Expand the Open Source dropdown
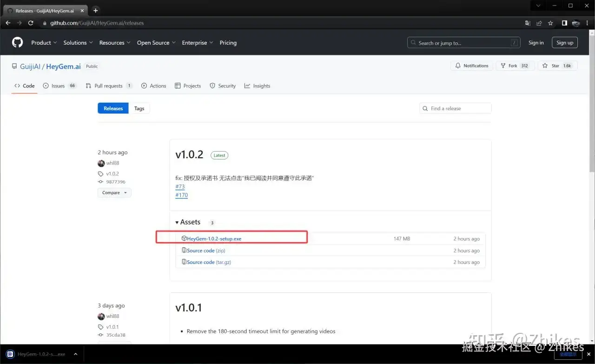 coord(156,43)
